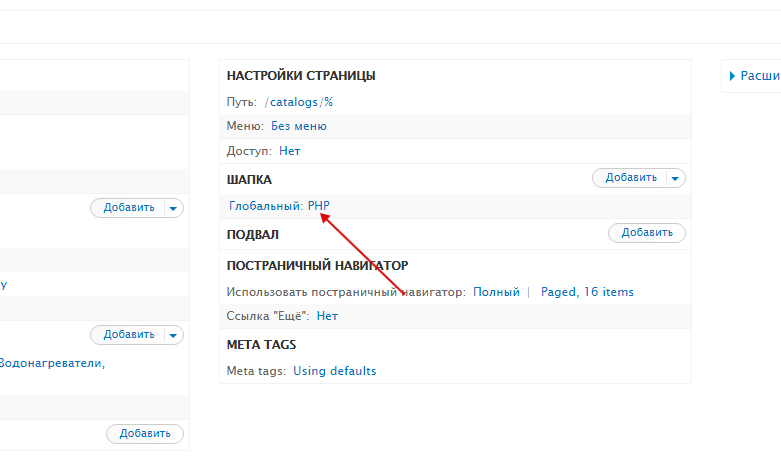Click the 'Полный' pager type link
This screenshot has height=476, width=781.
pos(496,292)
